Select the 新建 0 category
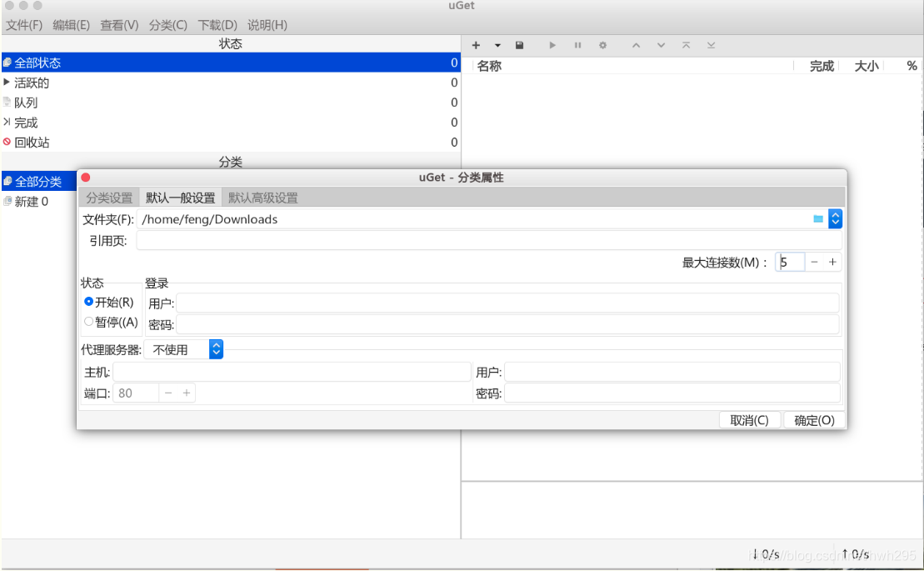The image size is (924, 571). pyautogui.click(x=39, y=202)
